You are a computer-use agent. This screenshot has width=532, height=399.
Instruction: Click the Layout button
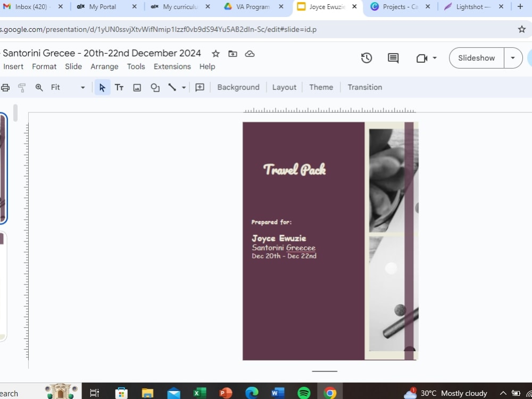tap(284, 87)
